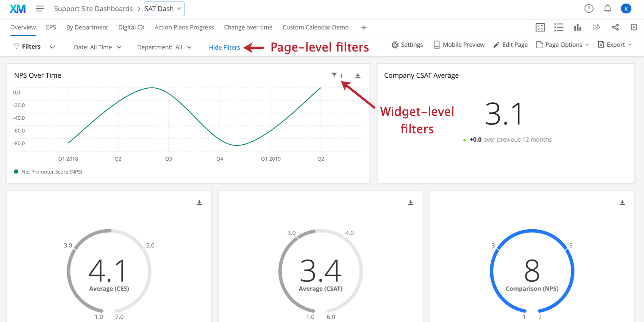Switch to the Digital CX tab
The height and width of the screenshot is (322, 644).
(x=131, y=27)
